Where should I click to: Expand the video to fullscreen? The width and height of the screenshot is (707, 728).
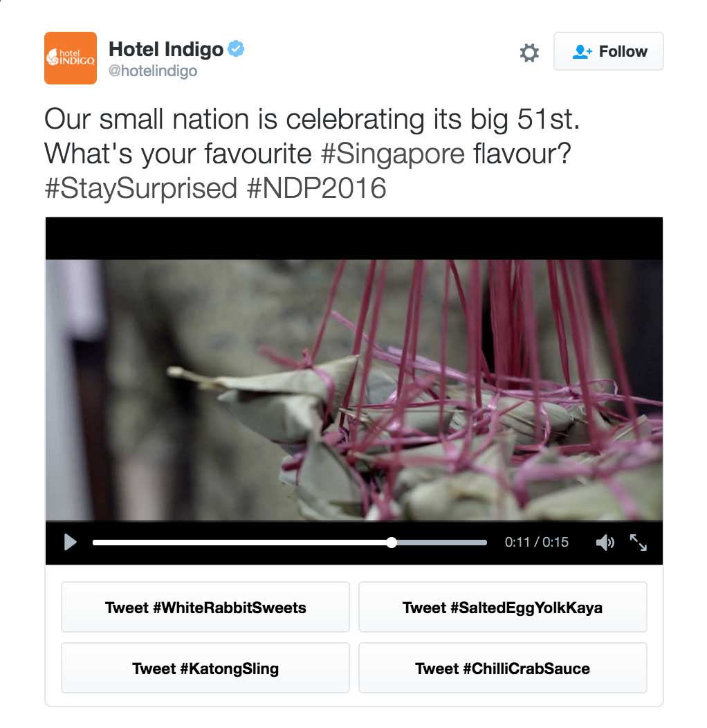639,543
